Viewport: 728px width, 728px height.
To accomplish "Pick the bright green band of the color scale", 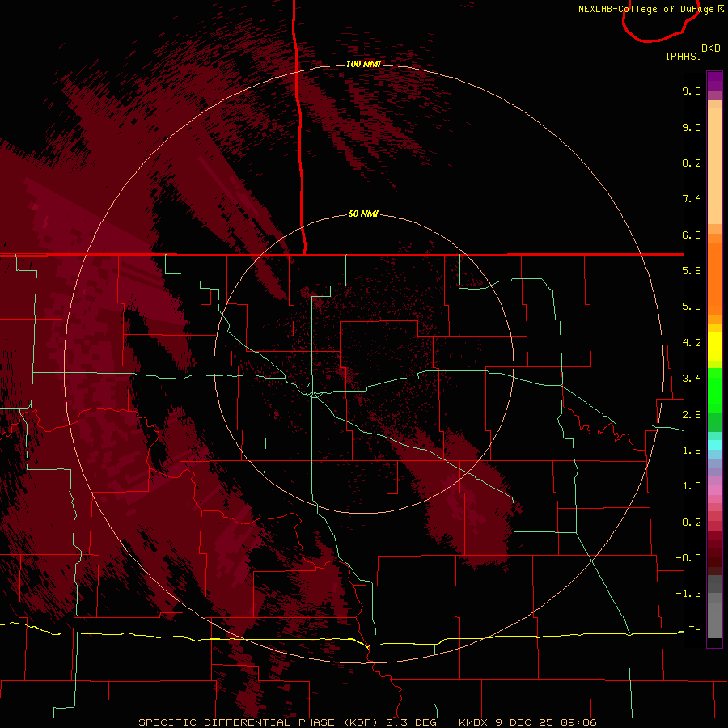I will (x=714, y=390).
